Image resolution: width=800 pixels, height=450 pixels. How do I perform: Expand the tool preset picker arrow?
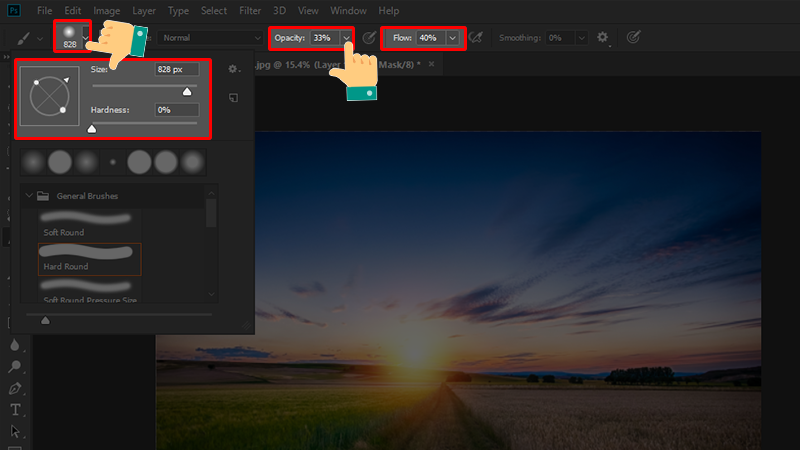40,38
